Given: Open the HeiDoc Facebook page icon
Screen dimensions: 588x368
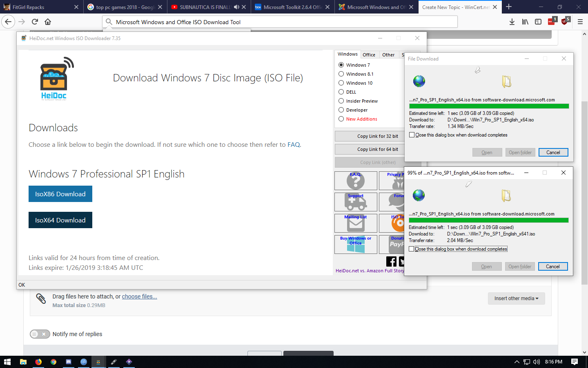Looking at the screenshot, I should [391, 261].
